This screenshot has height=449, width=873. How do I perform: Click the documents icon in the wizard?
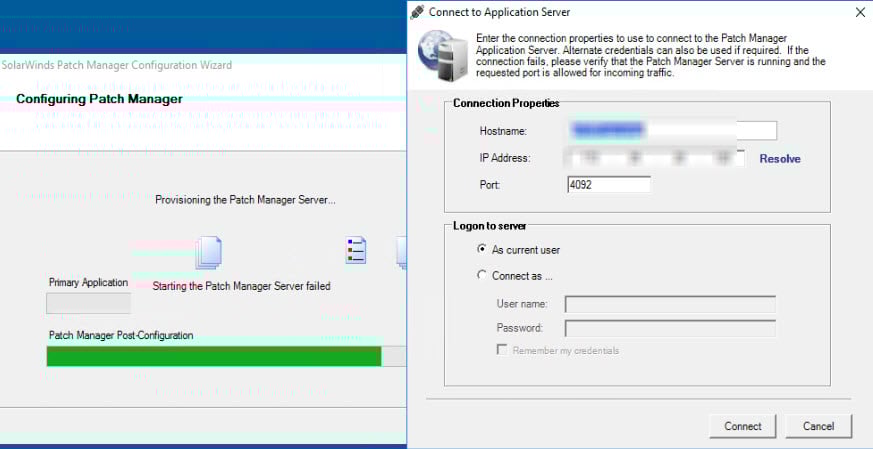tap(209, 252)
